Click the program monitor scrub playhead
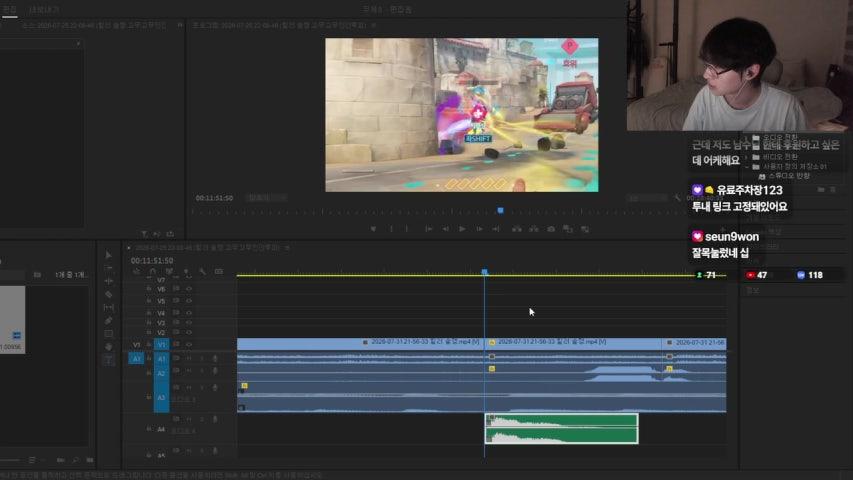The image size is (853, 480). [500, 211]
